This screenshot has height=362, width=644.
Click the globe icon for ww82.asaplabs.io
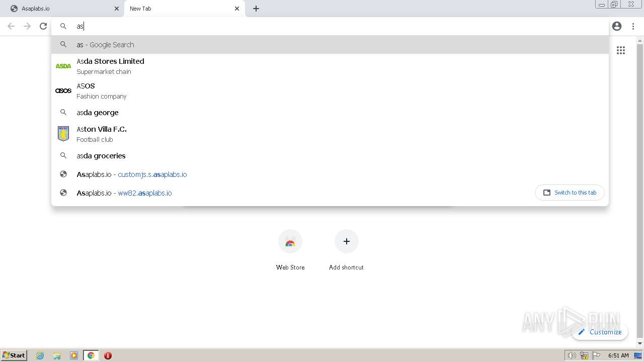tap(63, 193)
